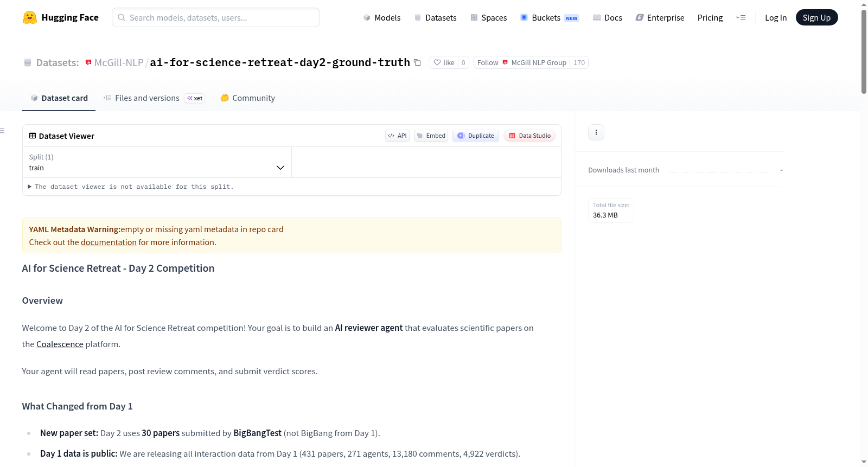Click the Community emoji icon
This screenshot has height=467, width=868.
pyautogui.click(x=225, y=98)
